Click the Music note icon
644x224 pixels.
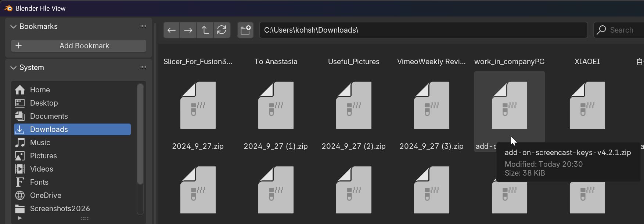coord(20,143)
